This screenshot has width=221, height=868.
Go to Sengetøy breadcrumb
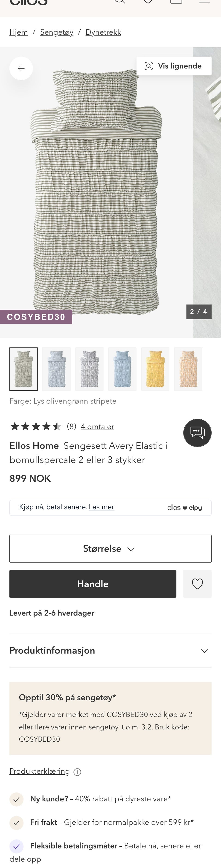pos(57,32)
